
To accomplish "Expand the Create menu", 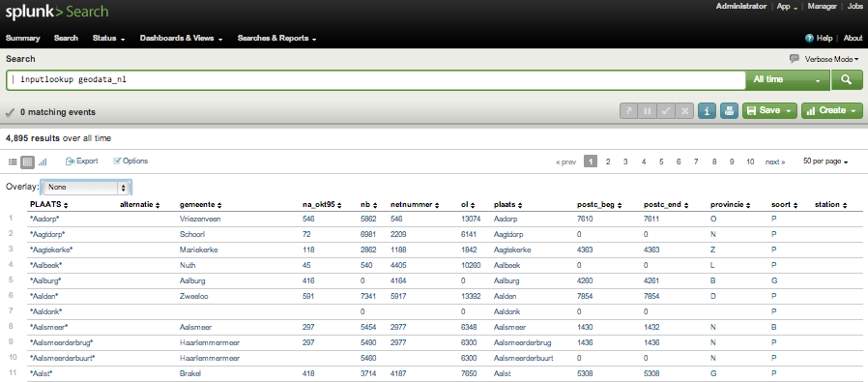I will tap(831, 110).
